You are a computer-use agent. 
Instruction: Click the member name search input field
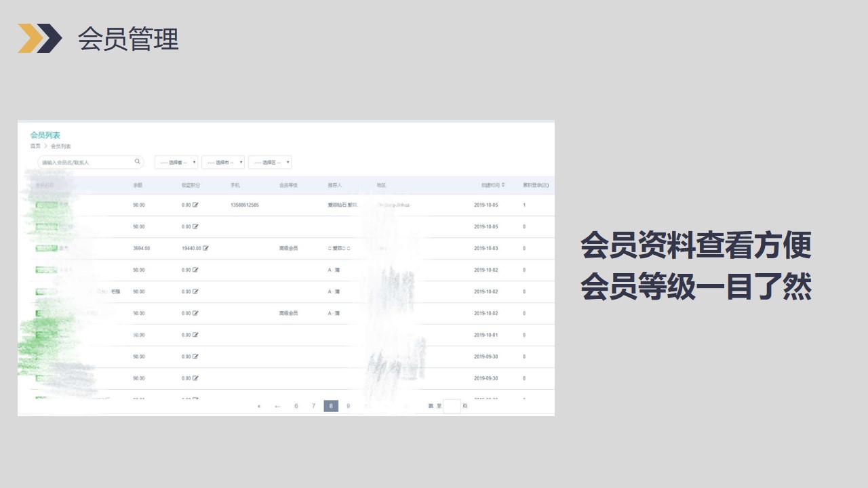point(85,163)
